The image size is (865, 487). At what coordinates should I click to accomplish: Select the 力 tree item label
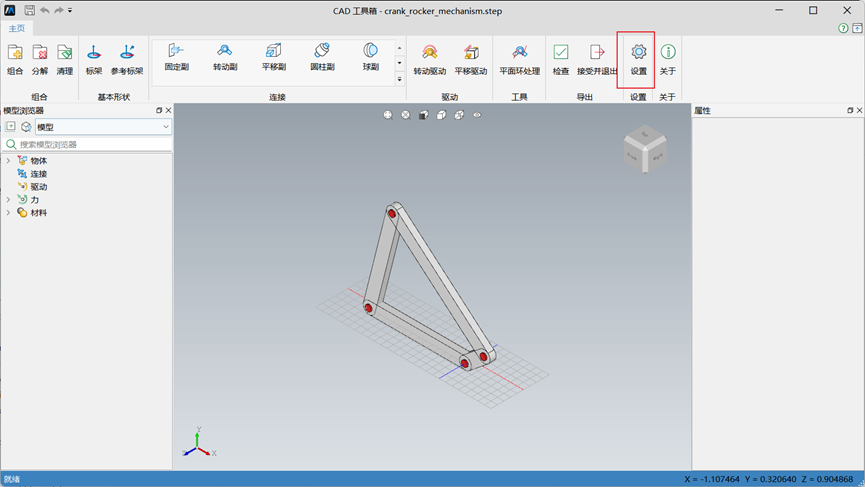(35, 200)
